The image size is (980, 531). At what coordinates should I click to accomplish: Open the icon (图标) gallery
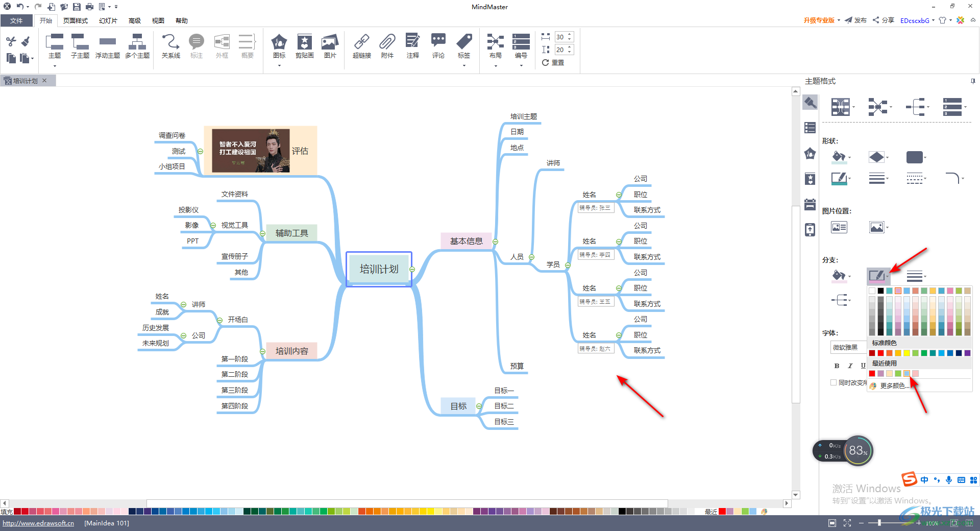(279, 46)
